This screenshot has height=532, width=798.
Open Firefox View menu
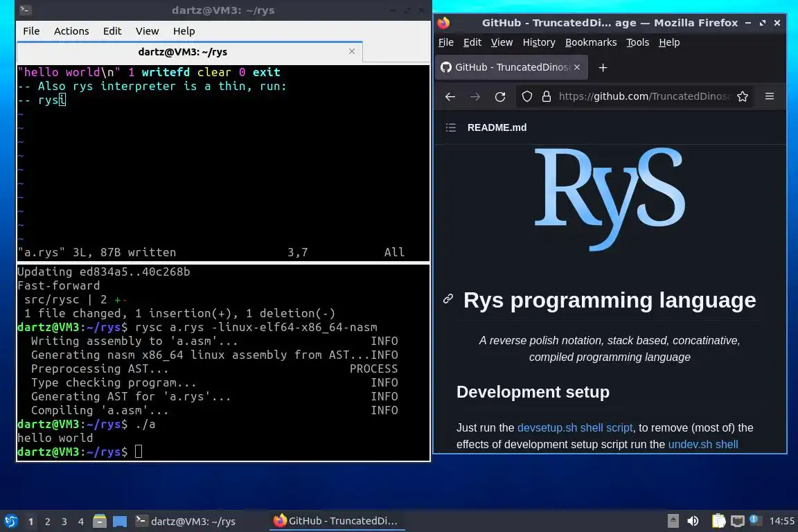click(502, 43)
